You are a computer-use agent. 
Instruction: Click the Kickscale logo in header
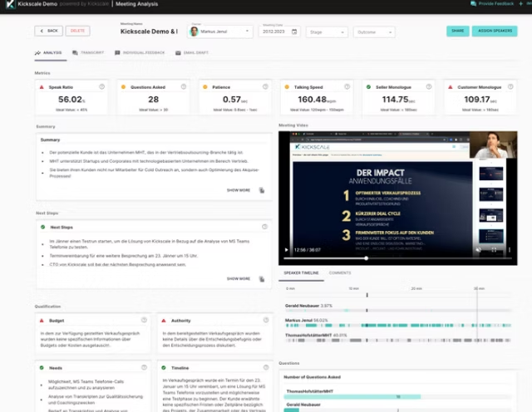coord(11,4)
